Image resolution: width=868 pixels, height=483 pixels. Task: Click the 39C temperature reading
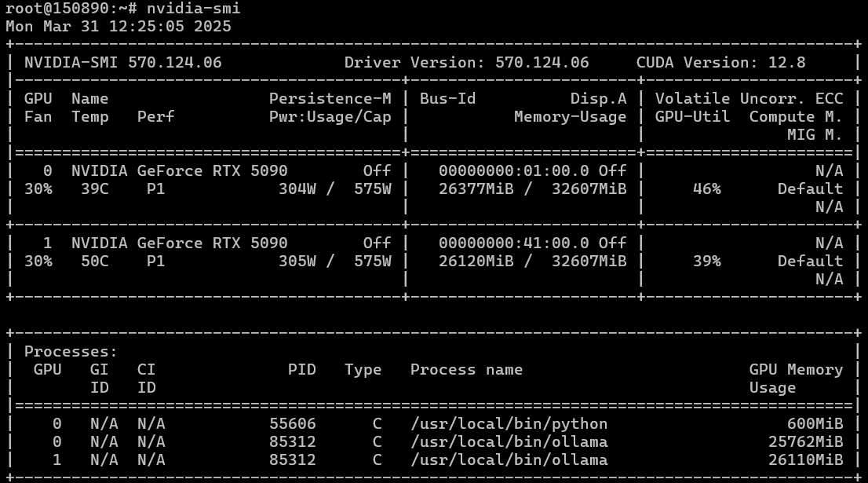click(94, 189)
